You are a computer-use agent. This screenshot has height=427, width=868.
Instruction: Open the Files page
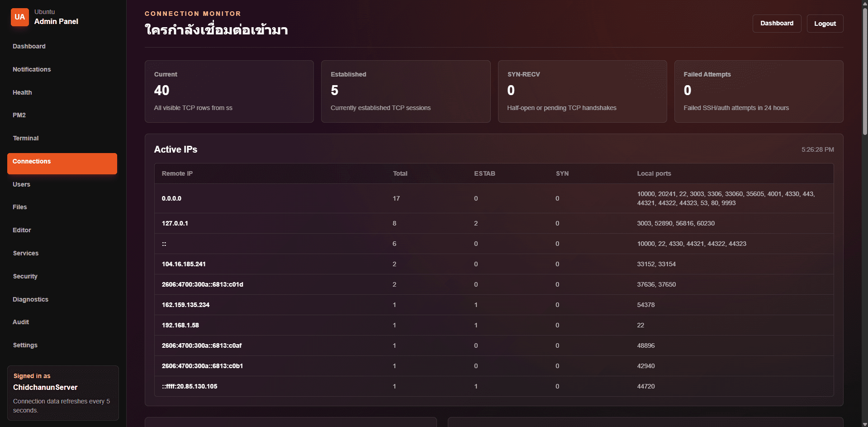pyautogui.click(x=20, y=207)
